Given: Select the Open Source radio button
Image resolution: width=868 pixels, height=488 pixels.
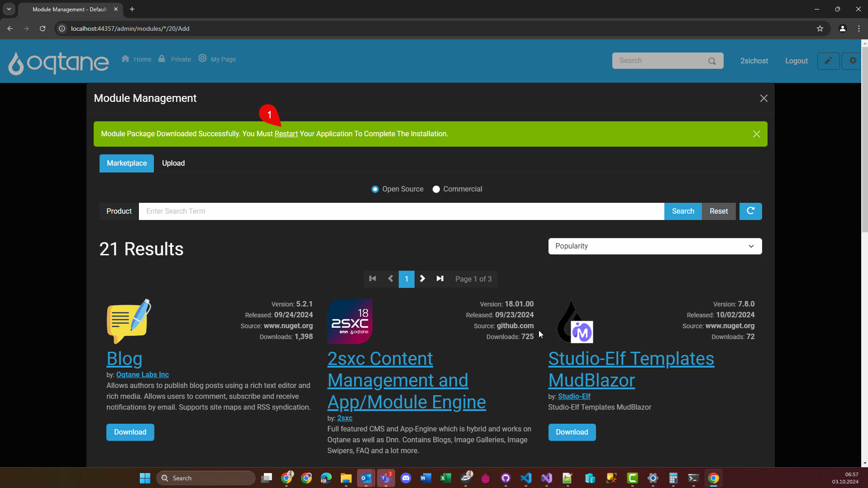Looking at the screenshot, I should (375, 189).
